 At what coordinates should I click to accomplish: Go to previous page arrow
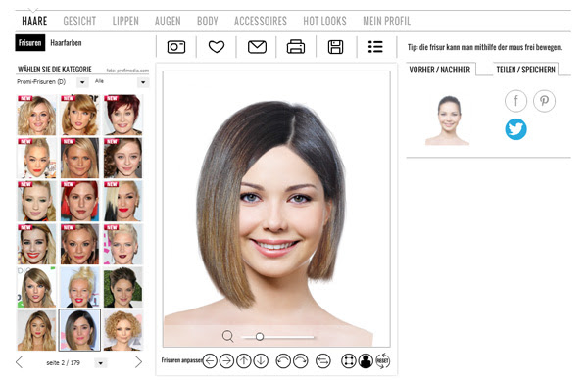[20, 362]
